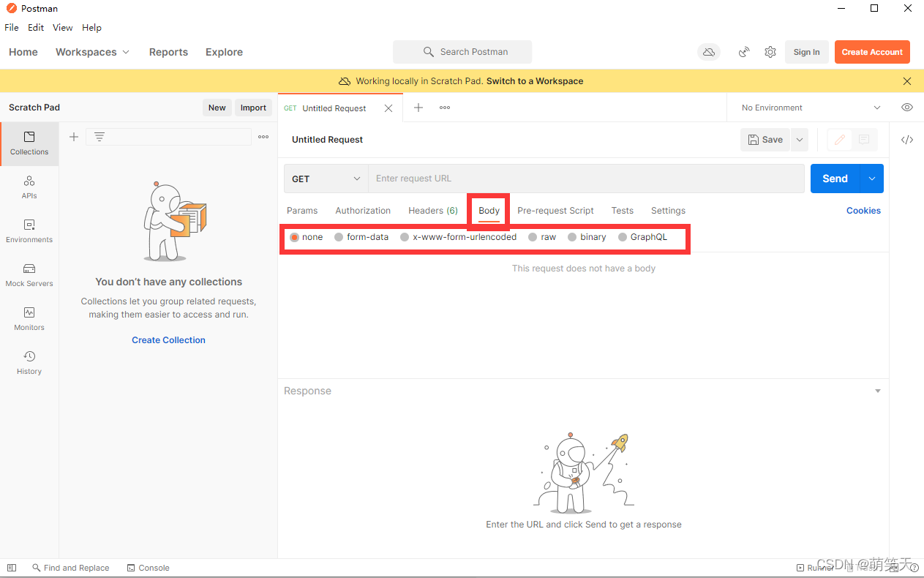Expand the Workspaces menu

tap(92, 52)
